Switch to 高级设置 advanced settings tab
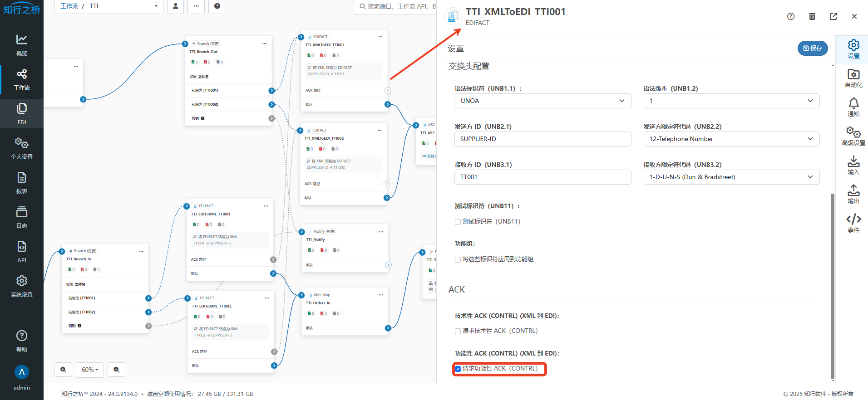This screenshot has width=868, height=400. pyautogui.click(x=853, y=136)
